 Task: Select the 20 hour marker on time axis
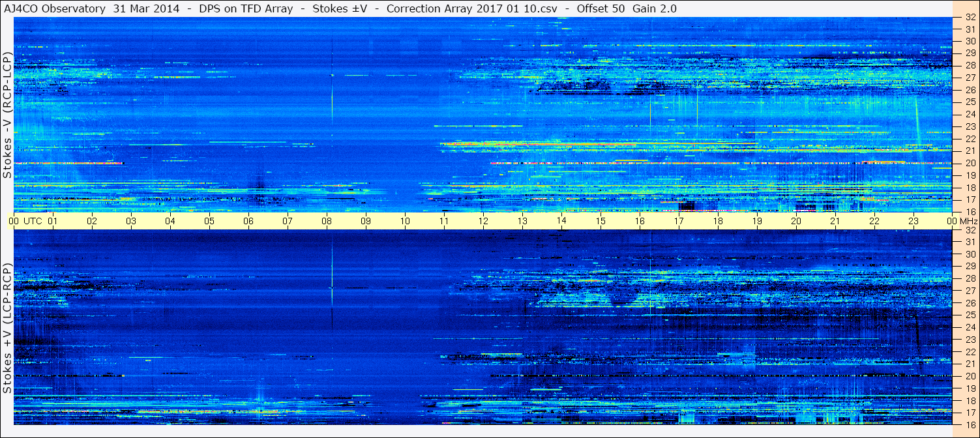pyautogui.click(x=796, y=221)
